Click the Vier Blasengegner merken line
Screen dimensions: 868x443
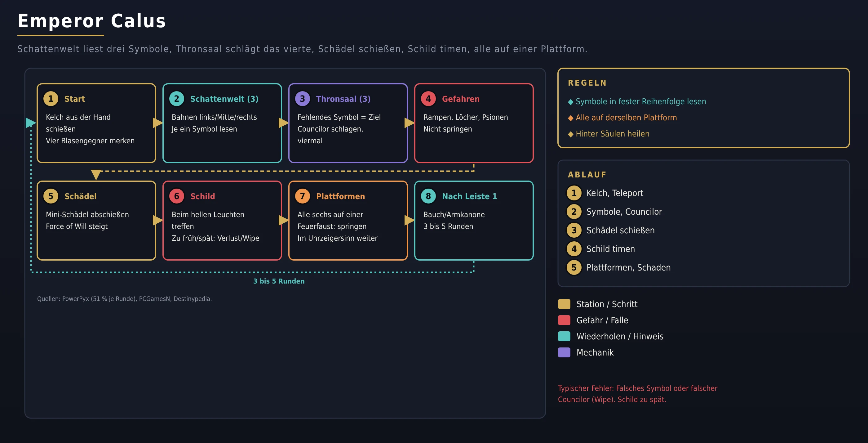[90, 141]
